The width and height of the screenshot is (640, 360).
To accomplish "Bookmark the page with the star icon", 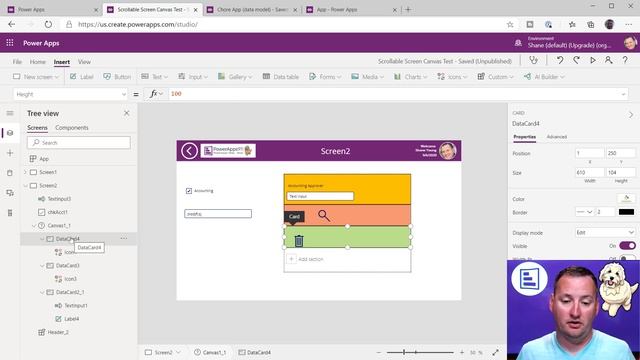I will pyautogui.click(x=510, y=24).
